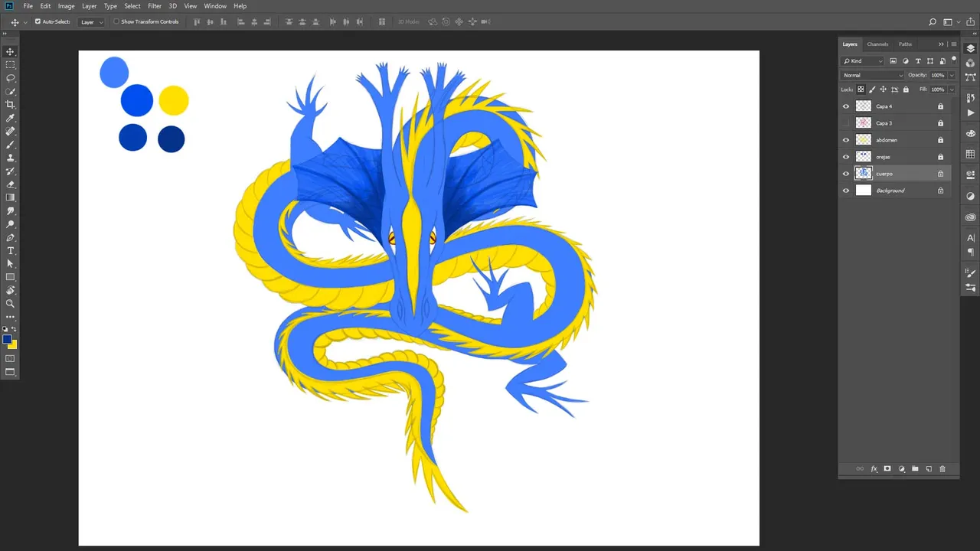The height and width of the screenshot is (551, 980).
Task: Open the search icon in the top bar
Action: tap(933, 22)
